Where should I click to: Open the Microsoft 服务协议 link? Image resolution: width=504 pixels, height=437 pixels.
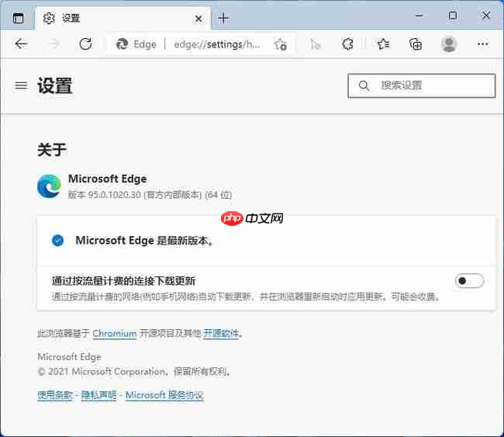[x=164, y=395]
